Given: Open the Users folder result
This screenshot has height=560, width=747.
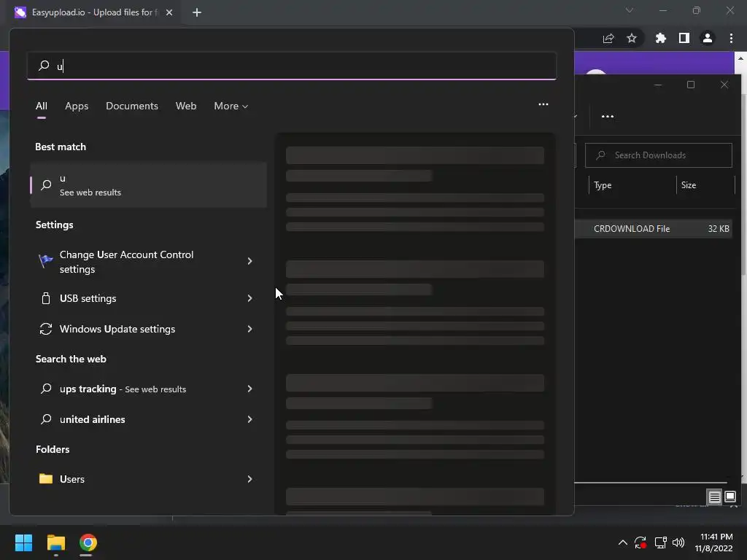Looking at the screenshot, I should [149, 478].
